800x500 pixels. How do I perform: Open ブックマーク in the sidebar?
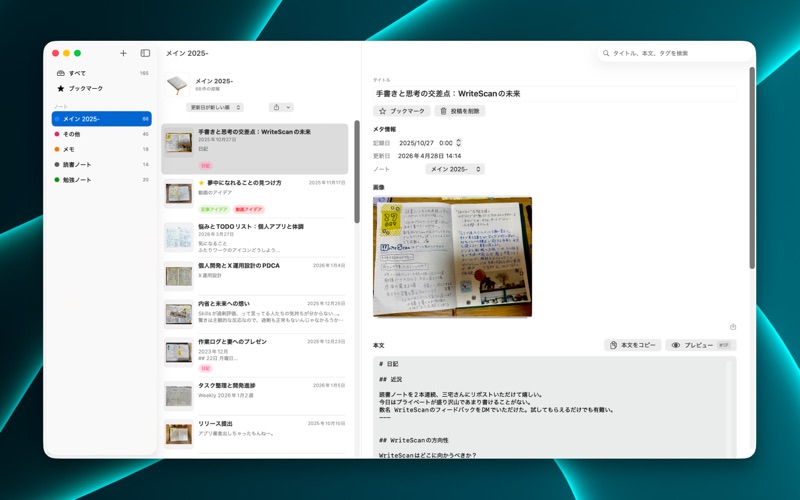pos(102,88)
